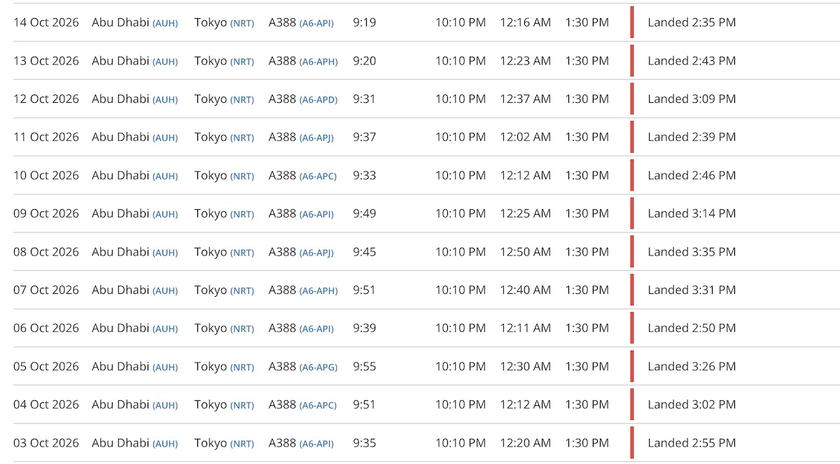Select the flight time 9:19
Image resolution: width=840 pixels, height=464 pixels.
click(364, 23)
